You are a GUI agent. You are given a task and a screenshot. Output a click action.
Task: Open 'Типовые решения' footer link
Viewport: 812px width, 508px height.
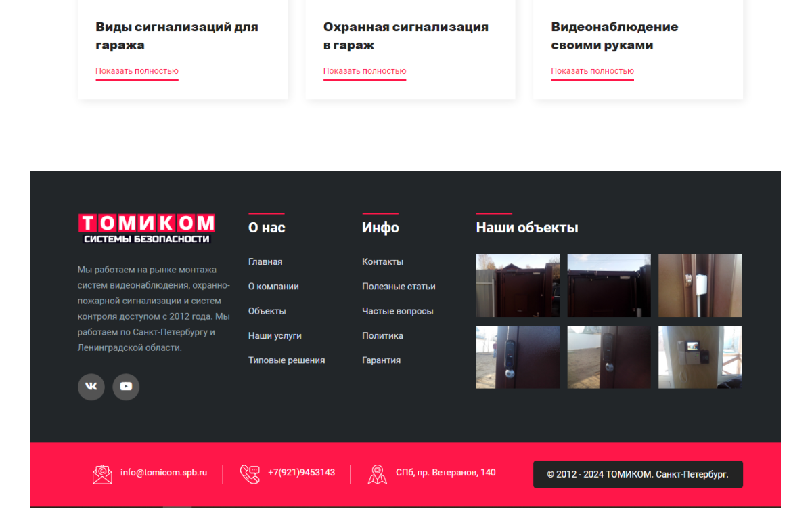point(286,360)
